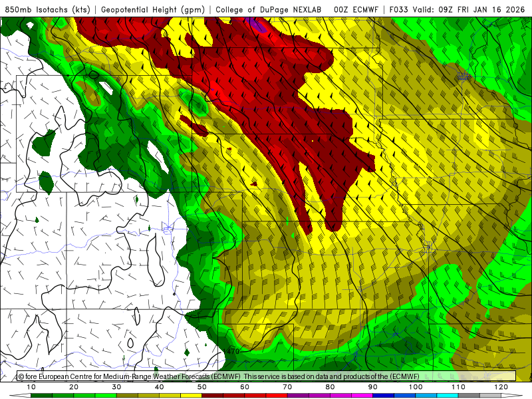Click the '30' color scale label

(116, 387)
